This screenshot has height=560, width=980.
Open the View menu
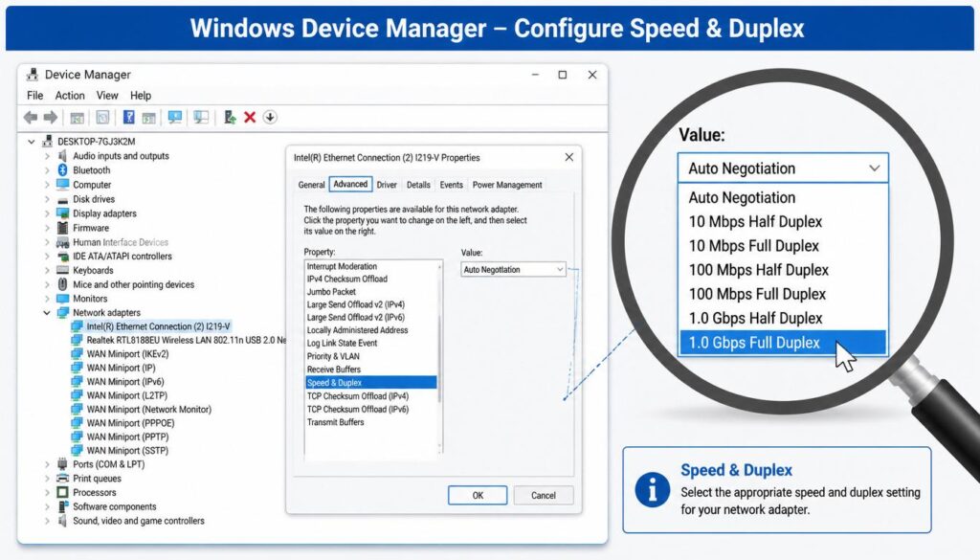point(107,96)
